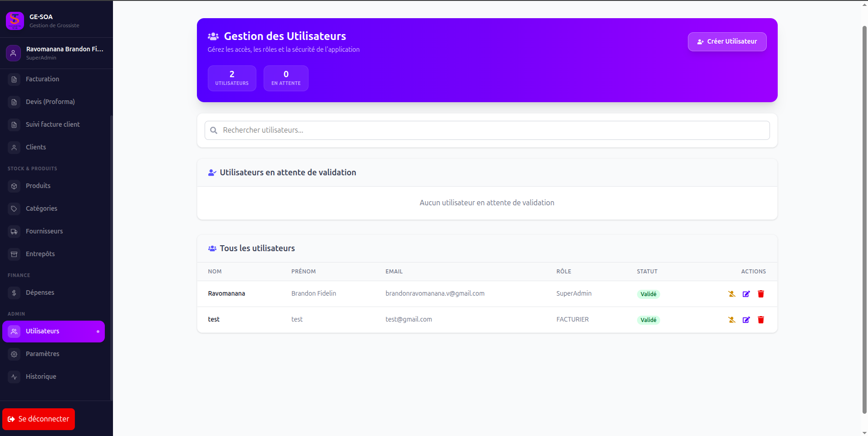Screen dimensions: 868x436
Task: Click the SuperAdmin role cell
Action: click(574, 294)
